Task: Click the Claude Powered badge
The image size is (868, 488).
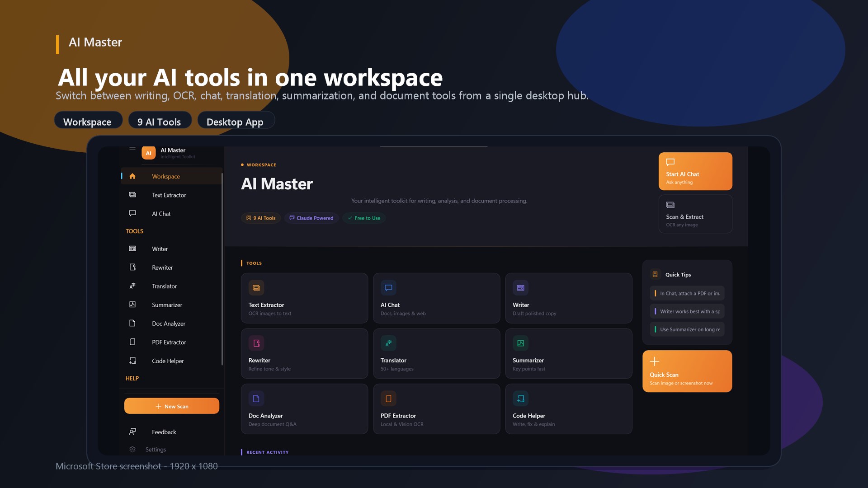Action: point(311,218)
